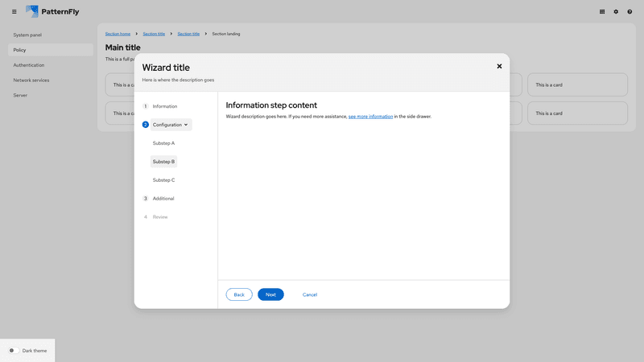Image resolution: width=644 pixels, height=362 pixels.
Task: Open the application launcher grid icon
Action: tap(602, 11)
